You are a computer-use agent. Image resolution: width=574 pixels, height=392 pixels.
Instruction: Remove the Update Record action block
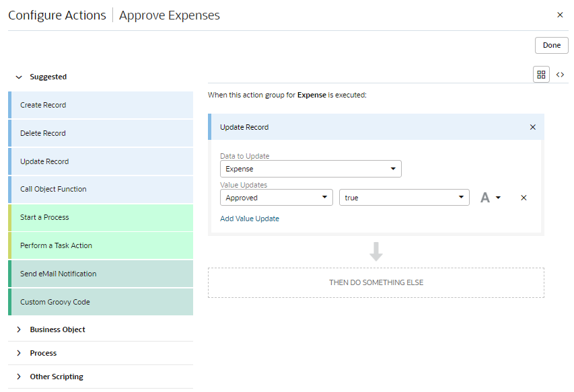[533, 127]
